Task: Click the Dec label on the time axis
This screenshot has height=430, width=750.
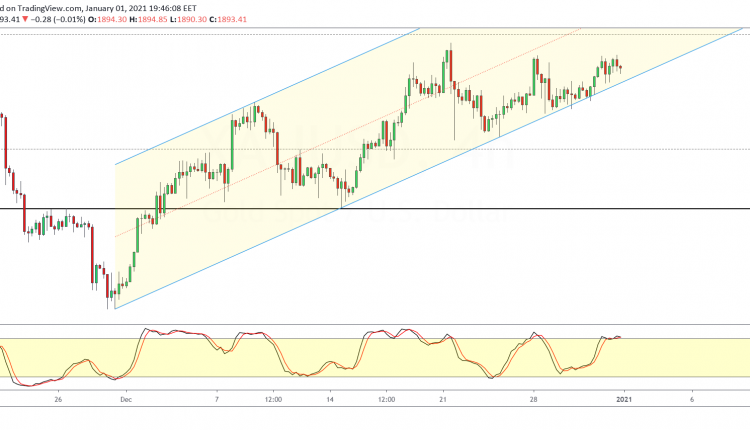Action: 126,399
